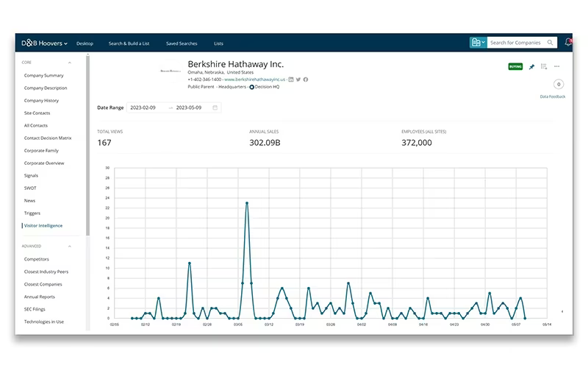The image size is (588, 368).
Task: Open the LinkedIn profile icon
Action: 291,79
